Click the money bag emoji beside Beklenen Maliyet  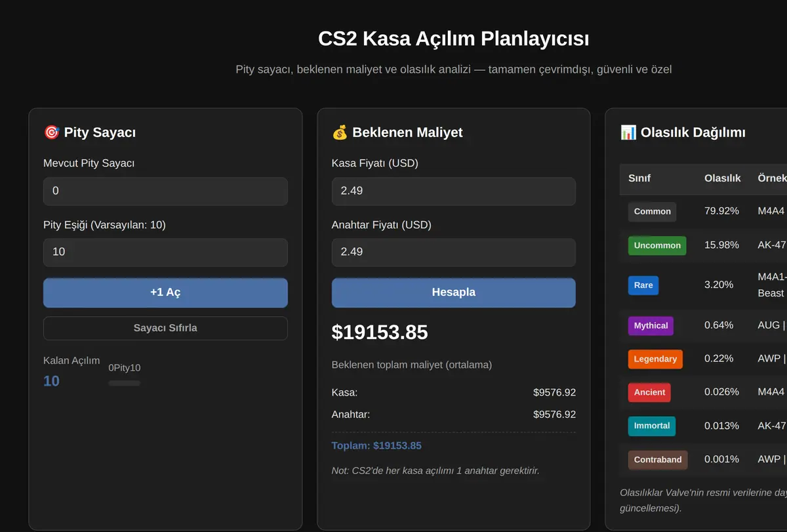340,133
